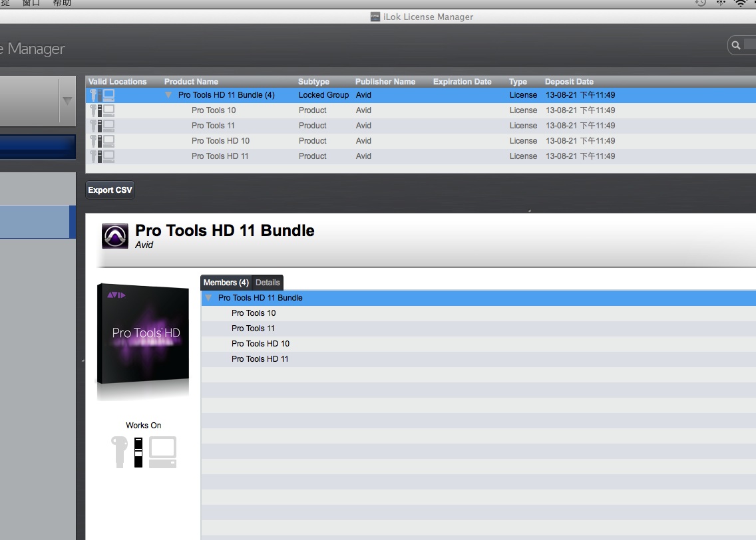Viewport: 756px width, 540px height.
Task: Click valid locations icons for Pro Tools HD 10
Action: pos(102,141)
